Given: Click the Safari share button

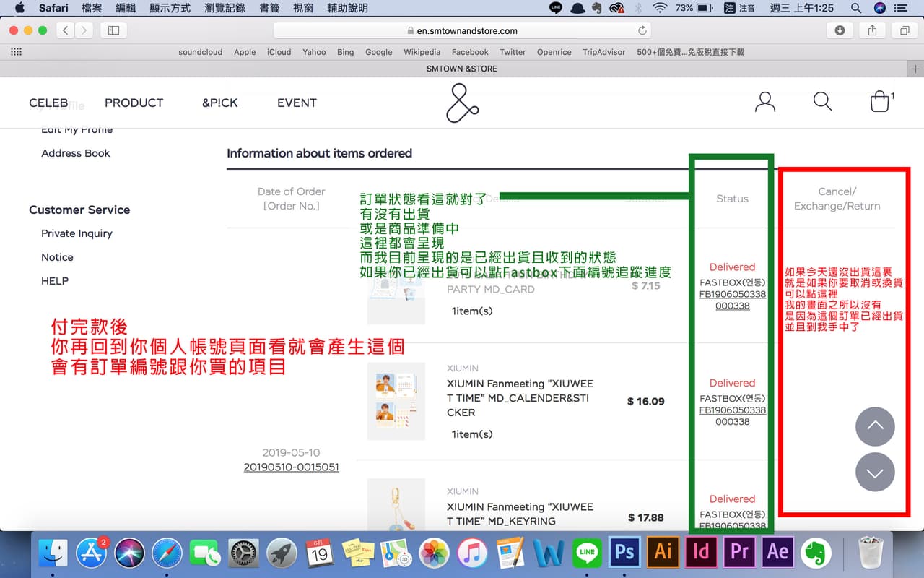Looking at the screenshot, I should coord(872,30).
